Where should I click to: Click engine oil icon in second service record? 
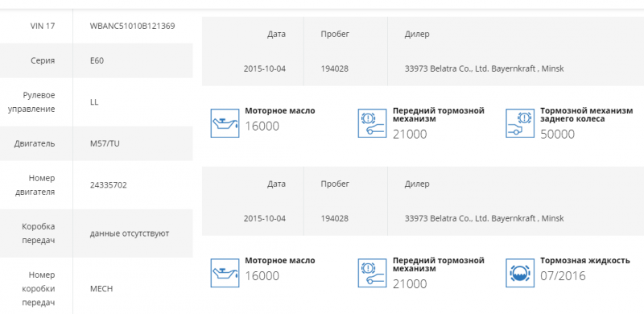pos(225,272)
